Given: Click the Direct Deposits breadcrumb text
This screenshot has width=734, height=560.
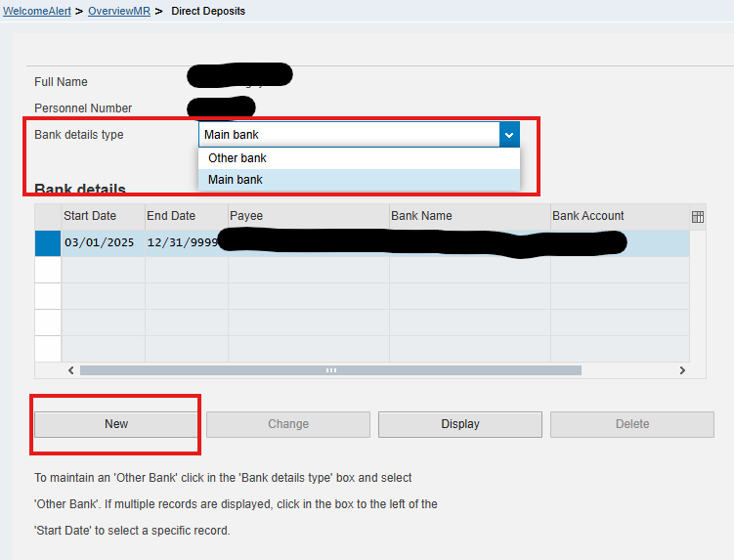Looking at the screenshot, I should [208, 11].
